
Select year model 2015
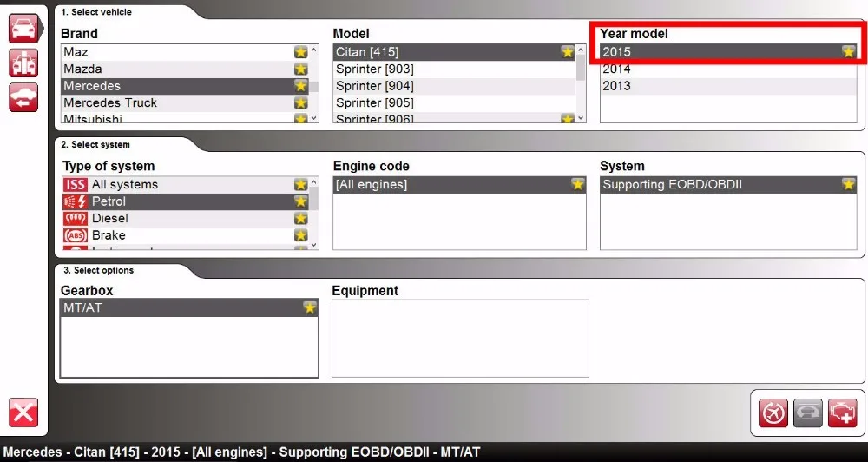(x=728, y=52)
